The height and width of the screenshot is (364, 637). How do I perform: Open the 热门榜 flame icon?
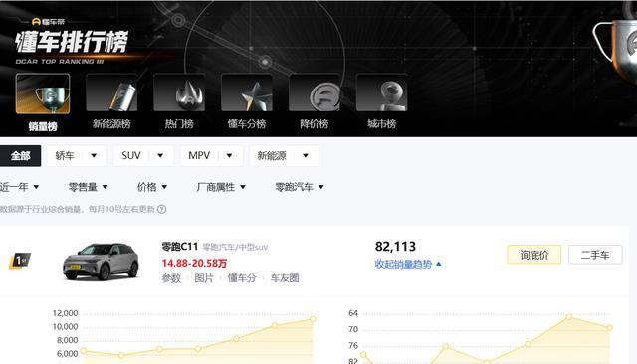179,92
